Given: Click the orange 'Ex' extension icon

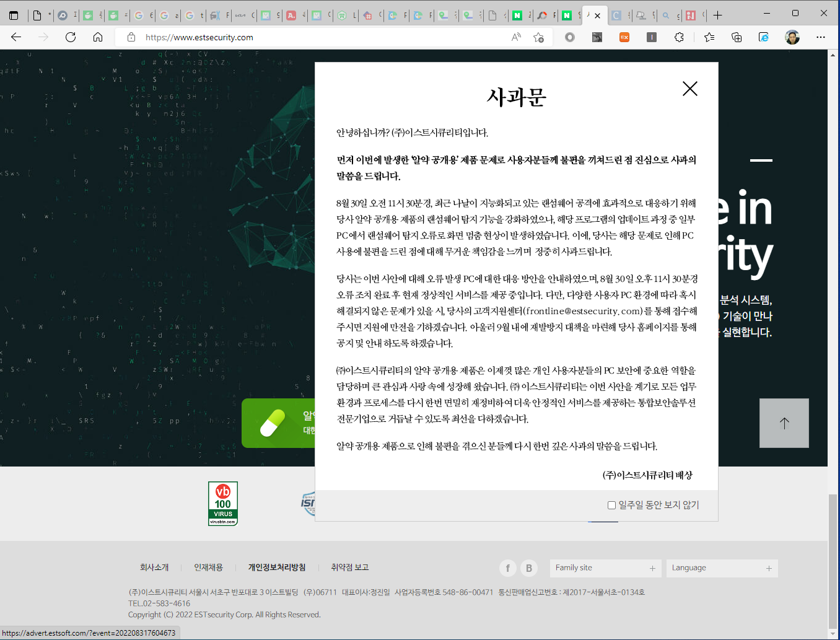Looking at the screenshot, I should click(624, 37).
